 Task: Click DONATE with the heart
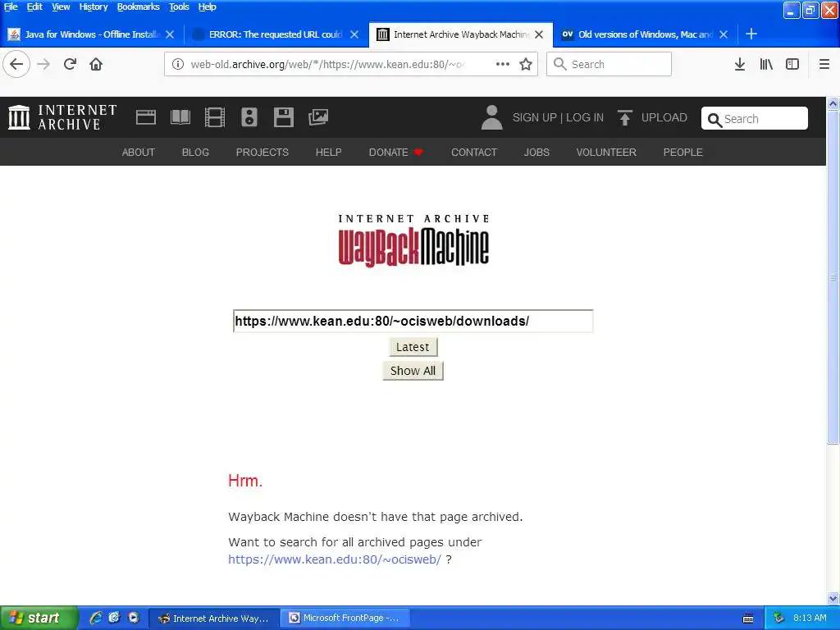point(396,152)
